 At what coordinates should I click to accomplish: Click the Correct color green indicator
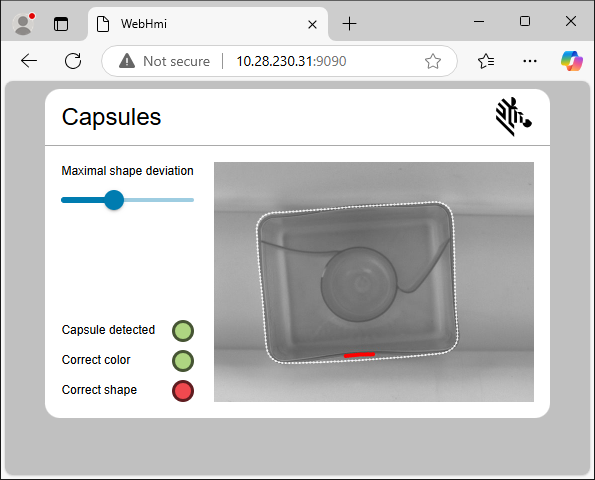coord(183,361)
